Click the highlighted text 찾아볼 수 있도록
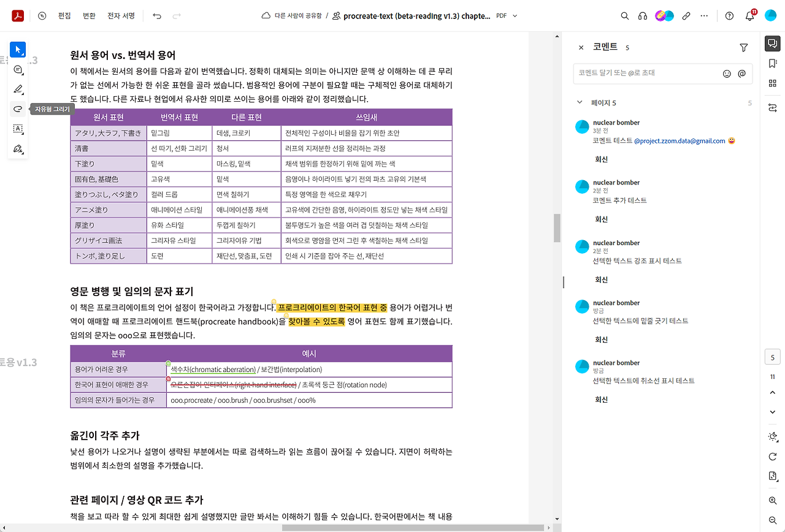Viewport: 785px width, 532px height. coord(316,321)
